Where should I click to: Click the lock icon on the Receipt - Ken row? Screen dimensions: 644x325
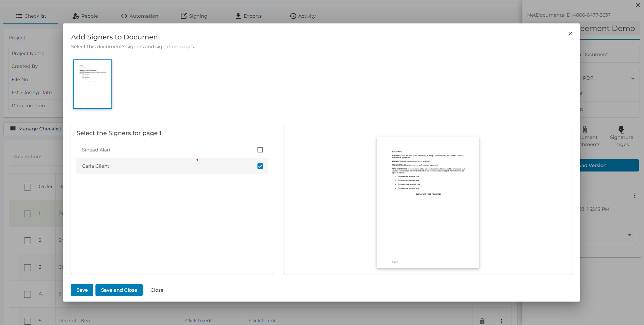482,321
